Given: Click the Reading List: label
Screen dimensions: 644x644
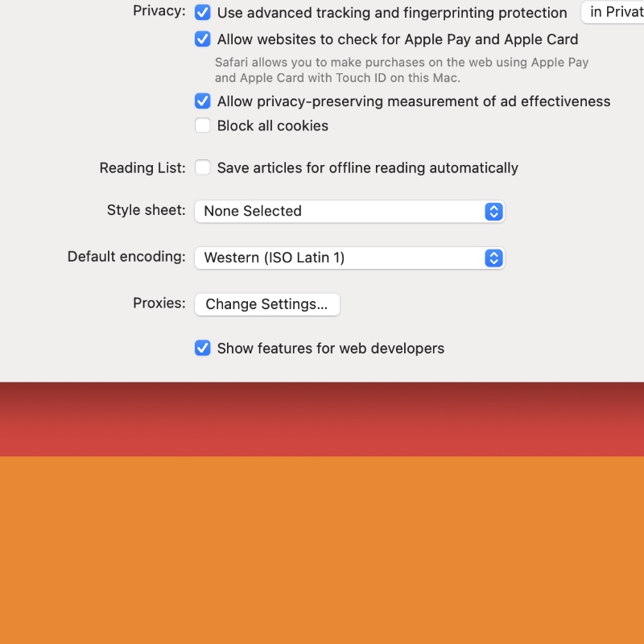Looking at the screenshot, I should [142, 167].
